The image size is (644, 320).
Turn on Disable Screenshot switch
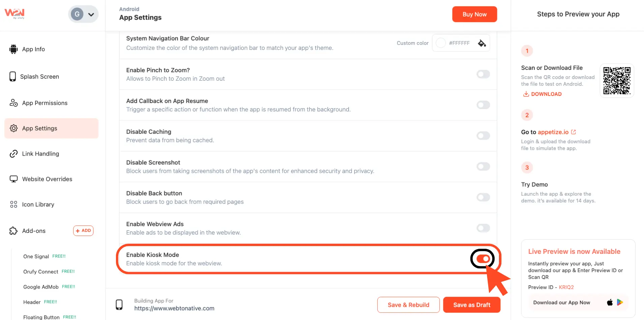pos(483,166)
